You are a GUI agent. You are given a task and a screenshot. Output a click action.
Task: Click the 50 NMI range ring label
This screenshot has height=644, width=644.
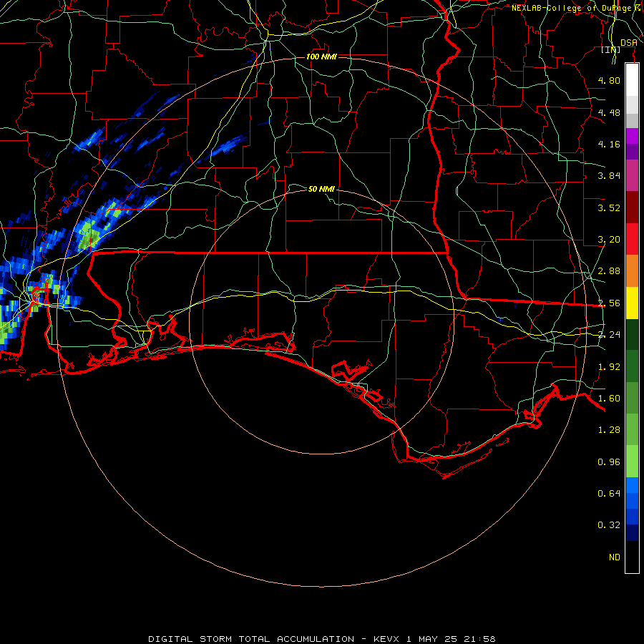click(321, 189)
